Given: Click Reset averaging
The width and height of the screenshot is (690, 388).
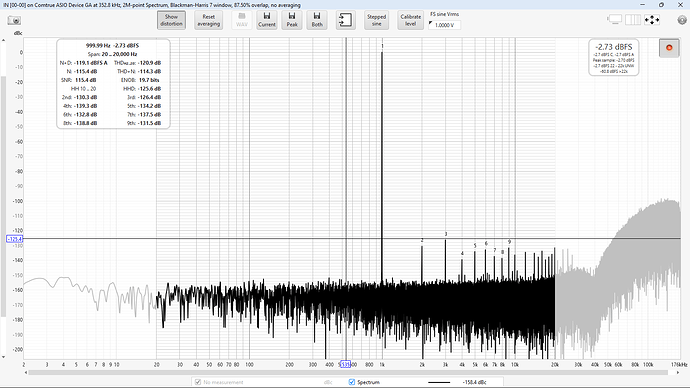Looking at the screenshot, I should 209,20.
